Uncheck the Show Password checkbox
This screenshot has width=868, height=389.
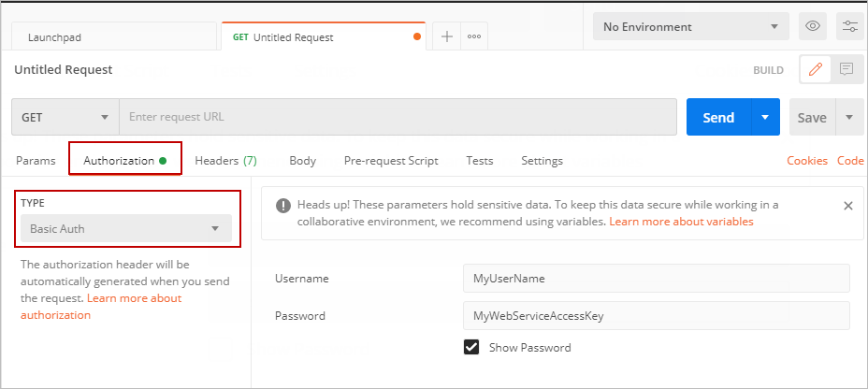(471, 347)
